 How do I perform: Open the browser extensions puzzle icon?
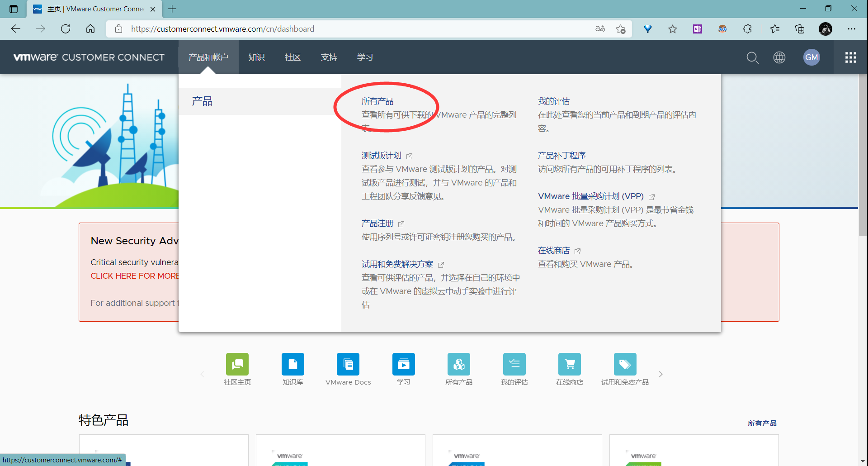pyautogui.click(x=748, y=29)
